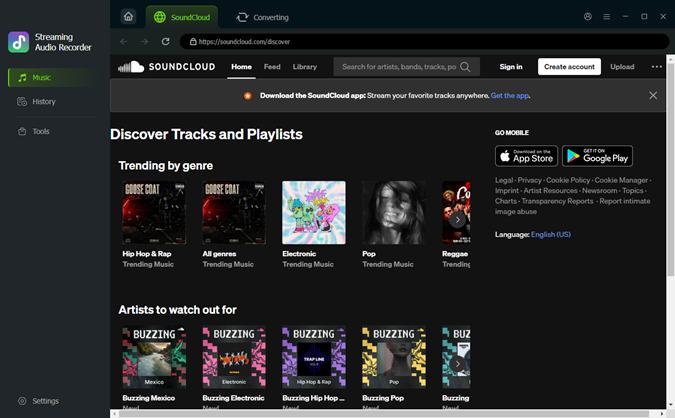675x418 pixels.
Task: Open the Privacy footer link
Action: click(x=529, y=180)
